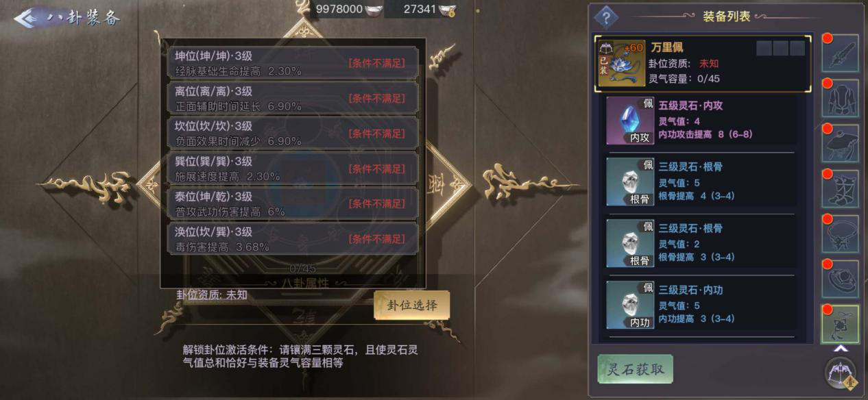This screenshot has width=868, height=400.
Task: Click the 灵石获取 button
Action: (635, 369)
